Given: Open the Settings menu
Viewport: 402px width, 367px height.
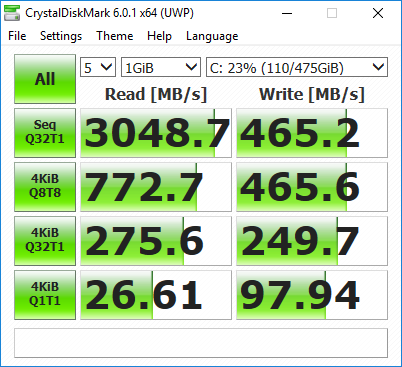Looking at the screenshot, I should pyautogui.click(x=61, y=36).
